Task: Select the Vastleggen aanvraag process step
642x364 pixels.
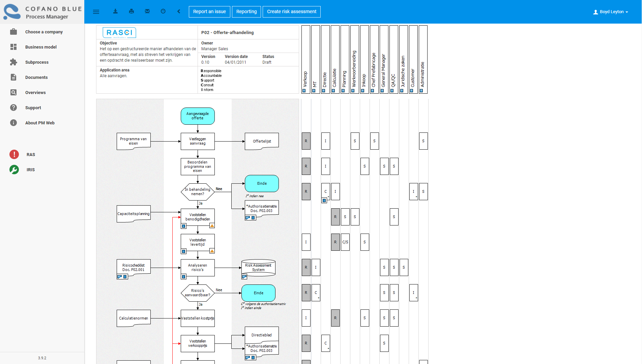Action: pyautogui.click(x=198, y=141)
